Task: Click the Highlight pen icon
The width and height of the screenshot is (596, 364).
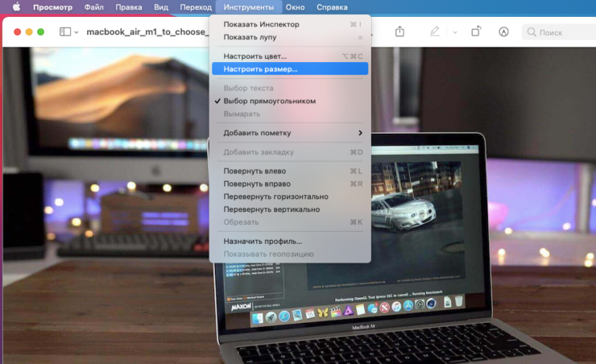Action: [x=435, y=31]
